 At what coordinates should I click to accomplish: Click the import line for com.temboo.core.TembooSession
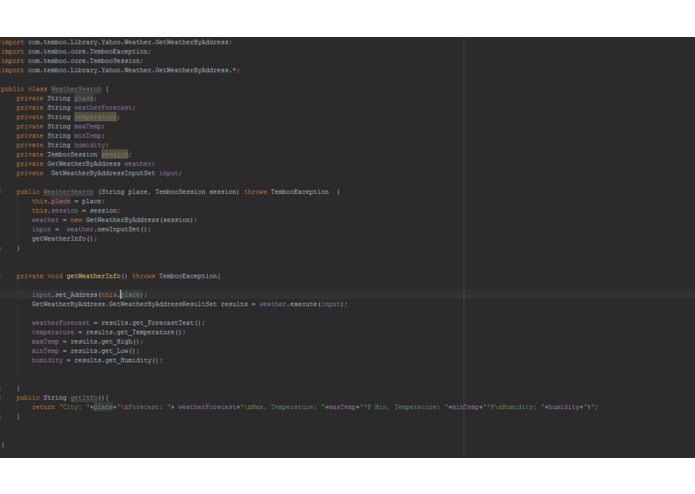coord(71,61)
